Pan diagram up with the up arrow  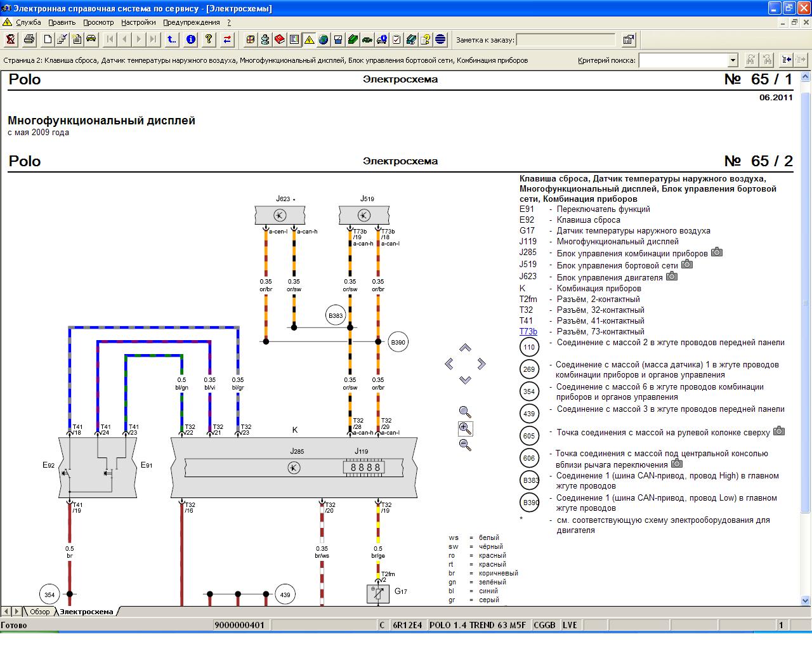[465, 348]
